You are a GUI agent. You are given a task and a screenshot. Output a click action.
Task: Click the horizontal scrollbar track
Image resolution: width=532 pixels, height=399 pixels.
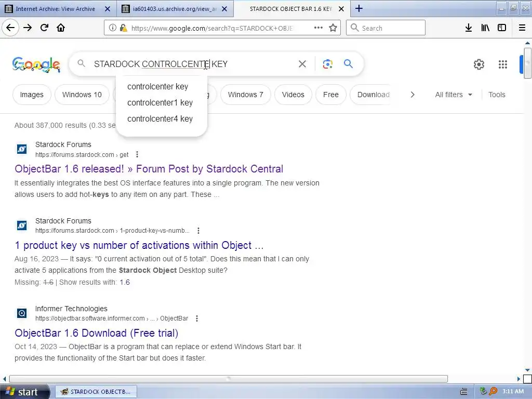tap(229, 379)
